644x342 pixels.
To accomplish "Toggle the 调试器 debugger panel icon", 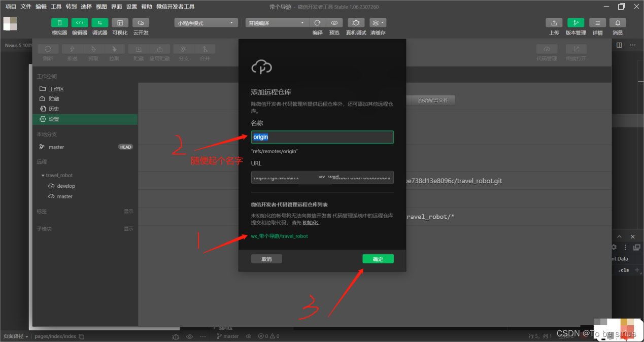I will tap(99, 23).
